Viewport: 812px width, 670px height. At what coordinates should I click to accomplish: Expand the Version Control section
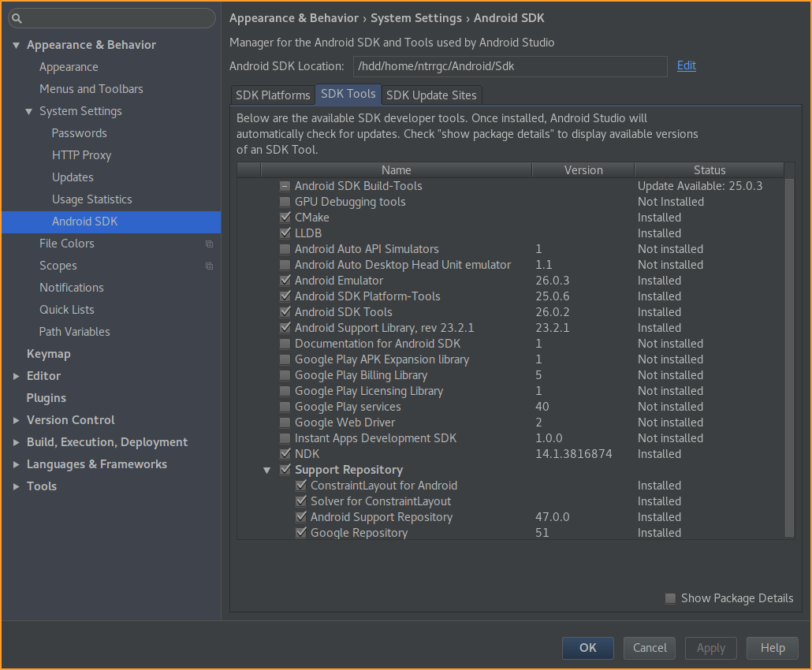[16, 420]
